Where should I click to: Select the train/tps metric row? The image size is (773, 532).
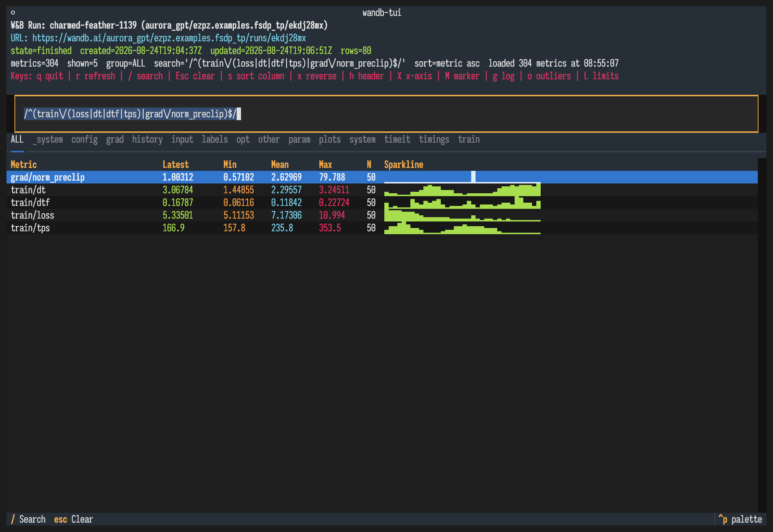[382, 228]
